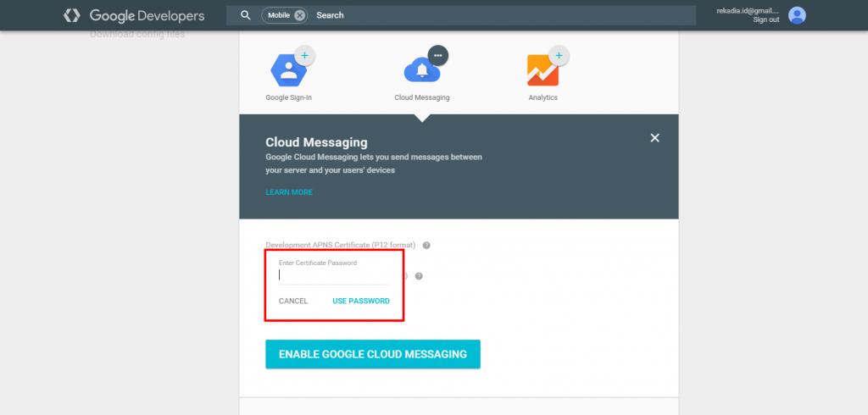Open the user profile avatar
The height and width of the screenshot is (415, 868).
(x=797, y=15)
